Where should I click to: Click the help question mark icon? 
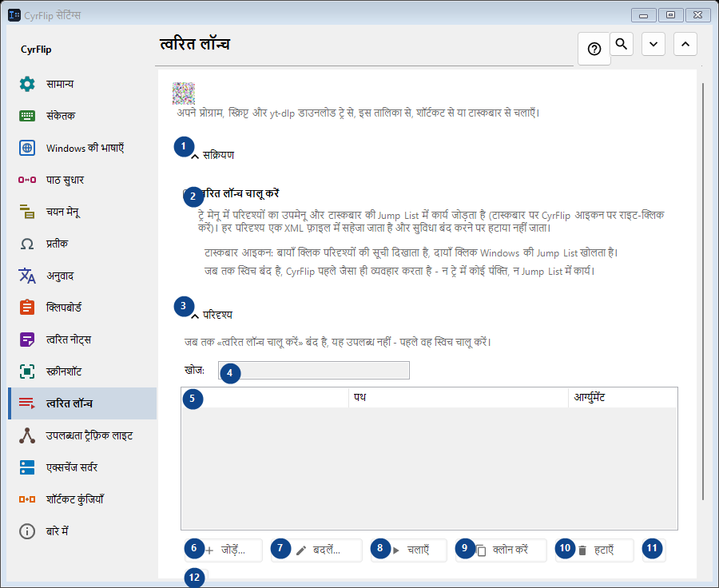click(x=594, y=49)
